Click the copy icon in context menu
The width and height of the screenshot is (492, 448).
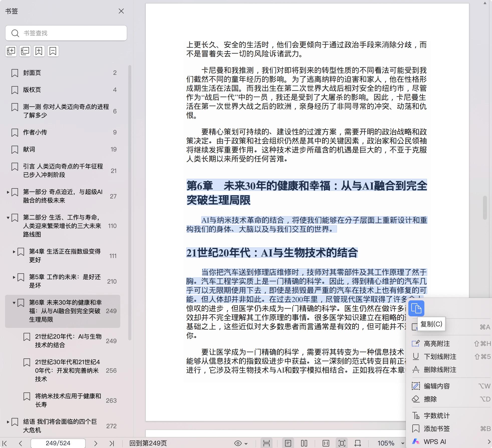click(x=416, y=308)
